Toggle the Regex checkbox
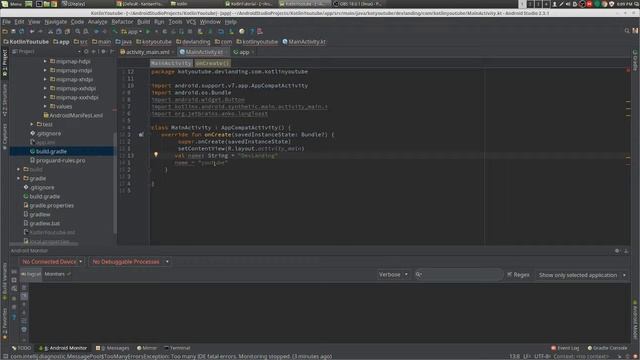The height and width of the screenshot is (360, 640). tap(509, 275)
